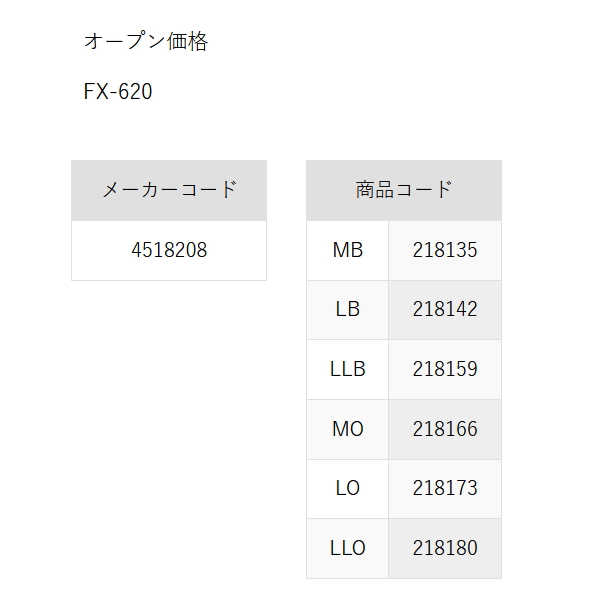Select the MB size cell
The width and height of the screenshot is (600, 600).
(x=347, y=250)
